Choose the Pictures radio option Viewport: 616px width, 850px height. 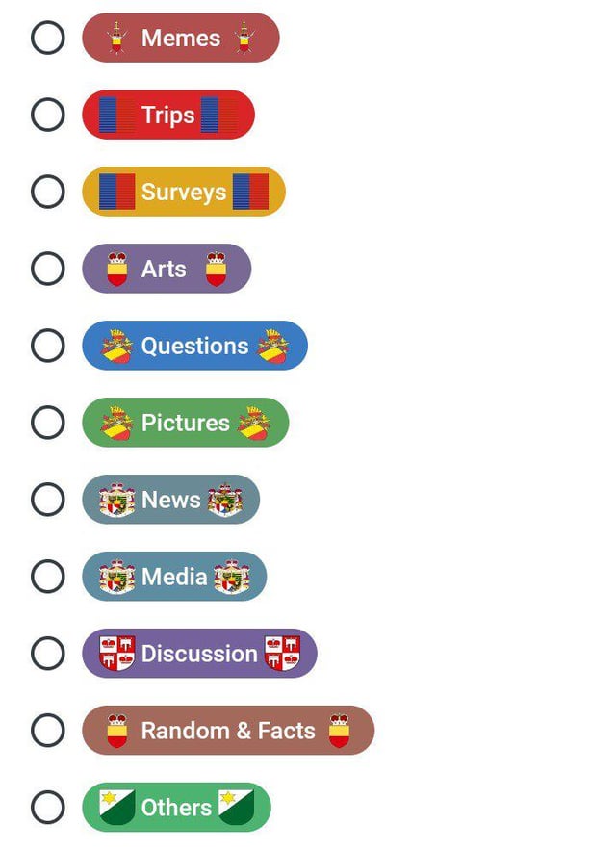tap(48, 423)
